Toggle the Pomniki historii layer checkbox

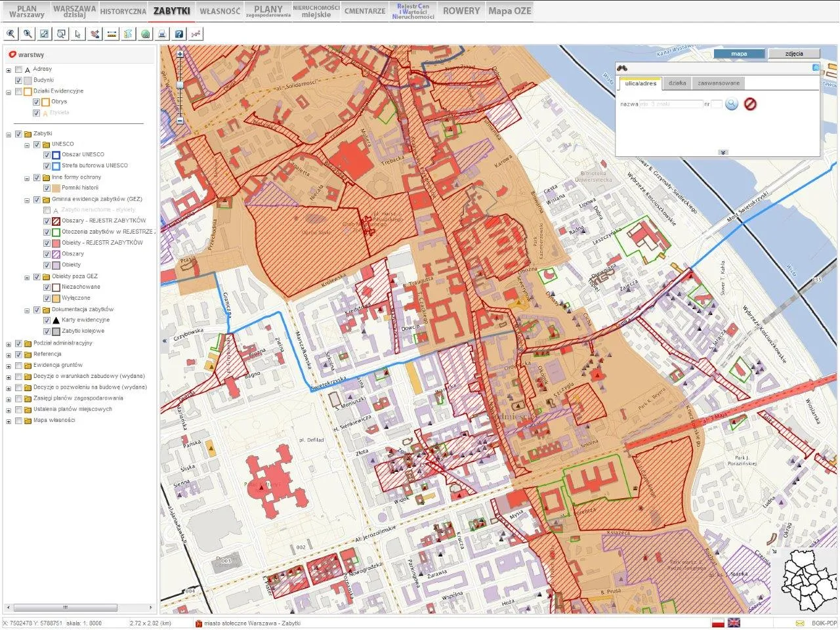[47, 188]
